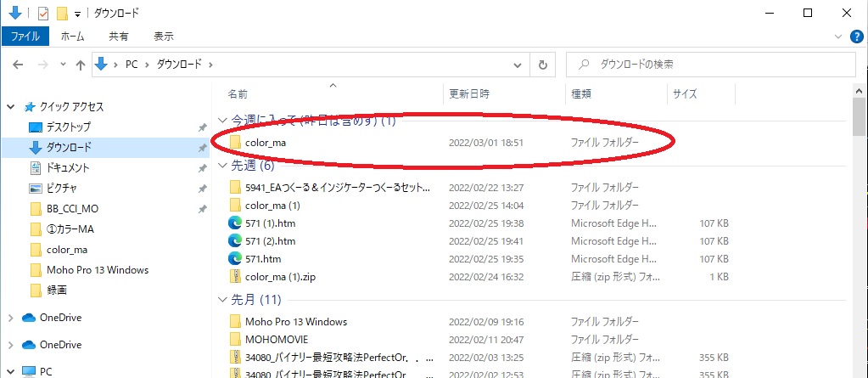Image resolution: width=868 pixels, height=378 pixels.
Task: Click the Back navigation arrow
Action: [18, 65]
